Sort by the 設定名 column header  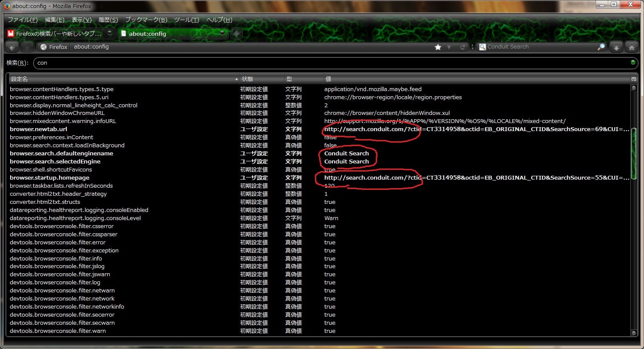124,79
